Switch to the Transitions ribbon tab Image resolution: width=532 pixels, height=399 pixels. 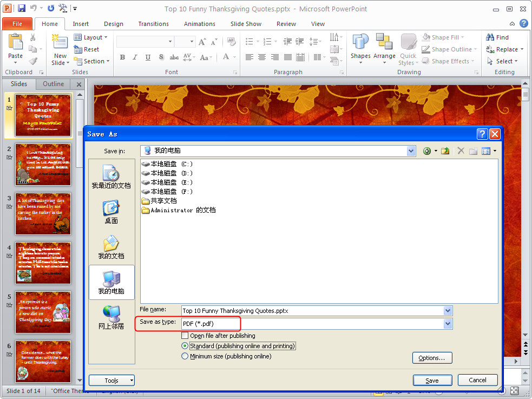(x=153, y=24)
